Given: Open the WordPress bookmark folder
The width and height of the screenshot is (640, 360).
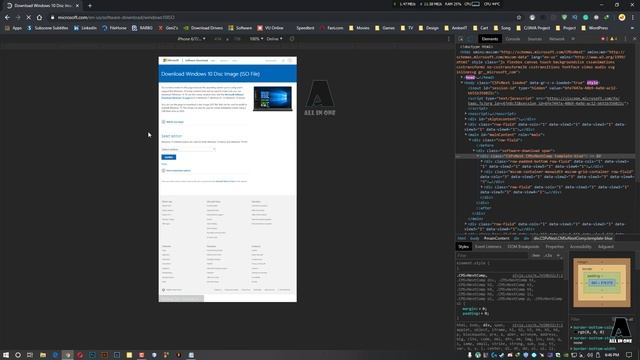Looking at the screenshot, I should click(x=595, y=28).
